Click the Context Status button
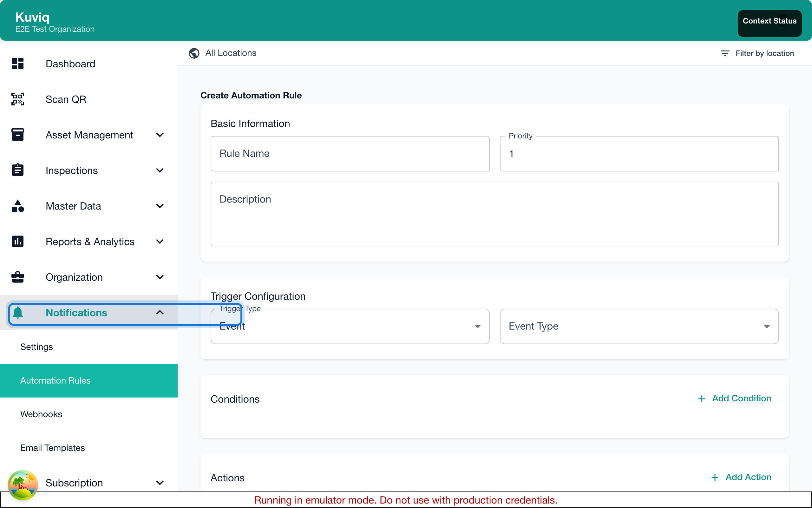The height and width of the screenshot is (508, 812). coord(769,23)
